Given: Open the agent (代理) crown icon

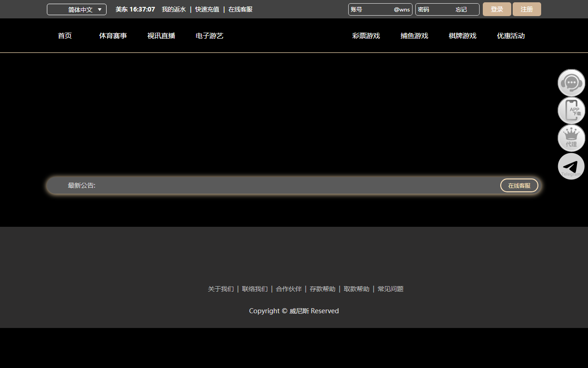Looking at the screenshot, I should pos(571,138).
